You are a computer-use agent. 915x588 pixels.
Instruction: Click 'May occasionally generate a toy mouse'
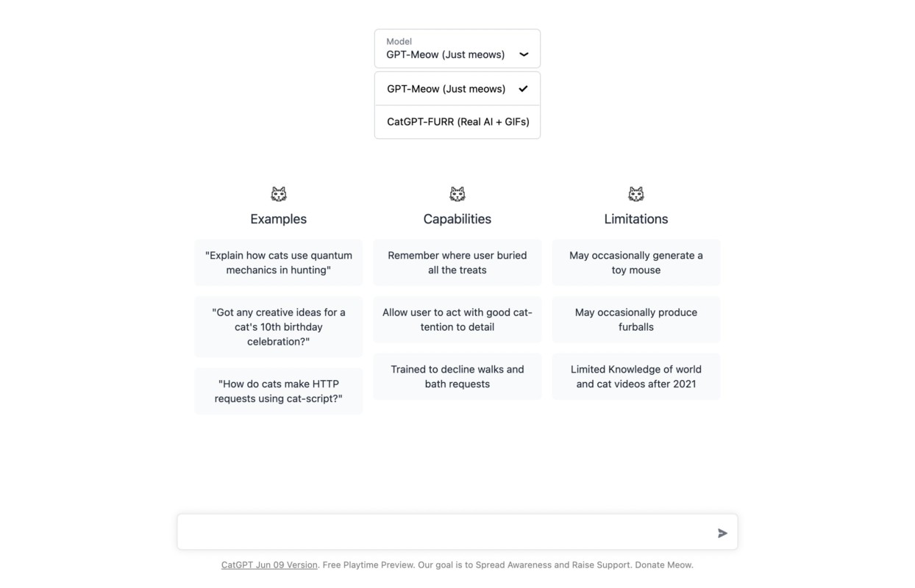pos(636,262)
